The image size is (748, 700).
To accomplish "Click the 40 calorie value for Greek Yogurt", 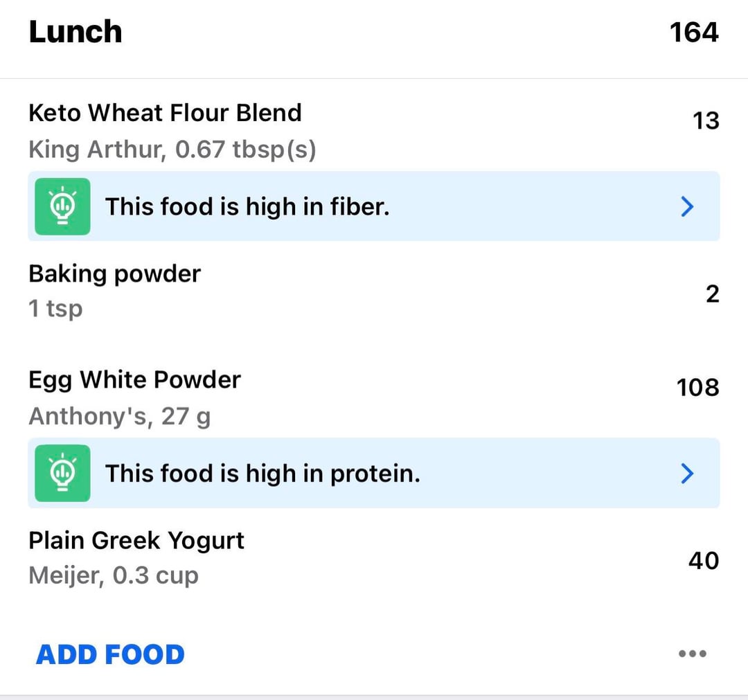I will [x=703, y=560].
